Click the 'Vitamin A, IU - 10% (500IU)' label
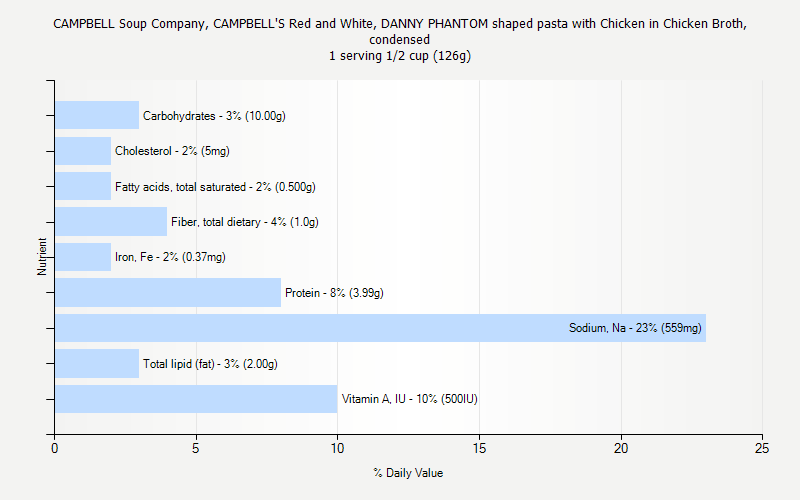The height and width of the screenshot is (500, 800). pyautogui.click(x=410, y=399)
